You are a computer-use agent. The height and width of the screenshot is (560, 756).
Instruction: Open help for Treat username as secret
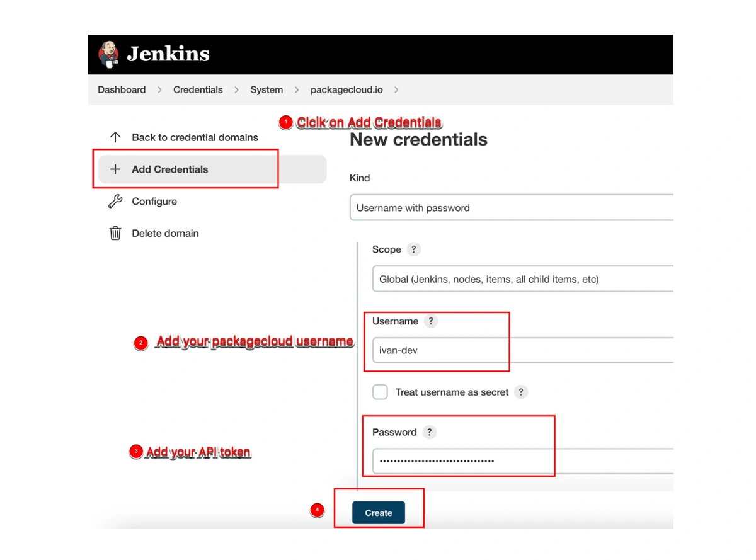pos(520,392)
